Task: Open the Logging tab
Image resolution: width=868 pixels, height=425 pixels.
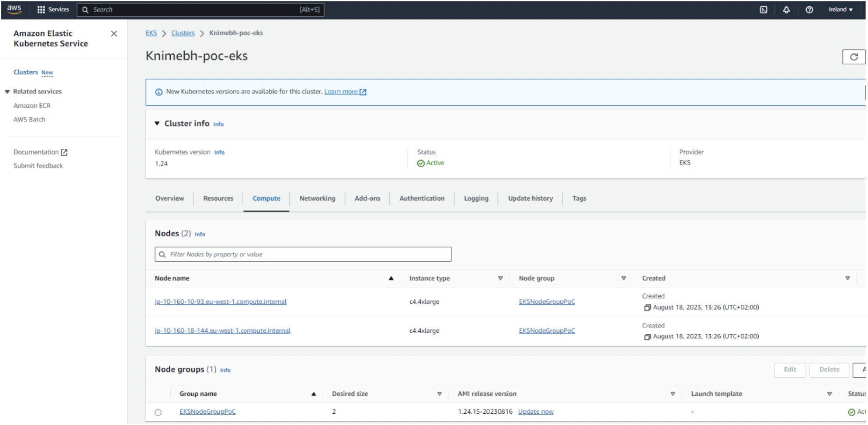Action: click(x=476, y=198)
